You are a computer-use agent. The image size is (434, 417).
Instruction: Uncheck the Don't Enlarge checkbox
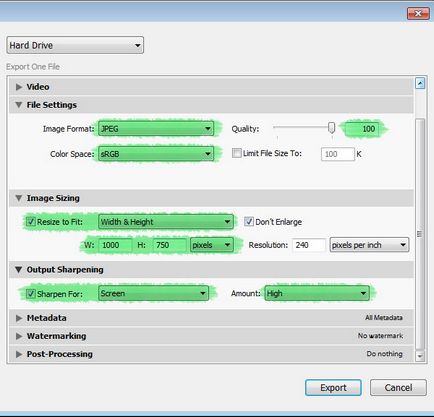249,222
